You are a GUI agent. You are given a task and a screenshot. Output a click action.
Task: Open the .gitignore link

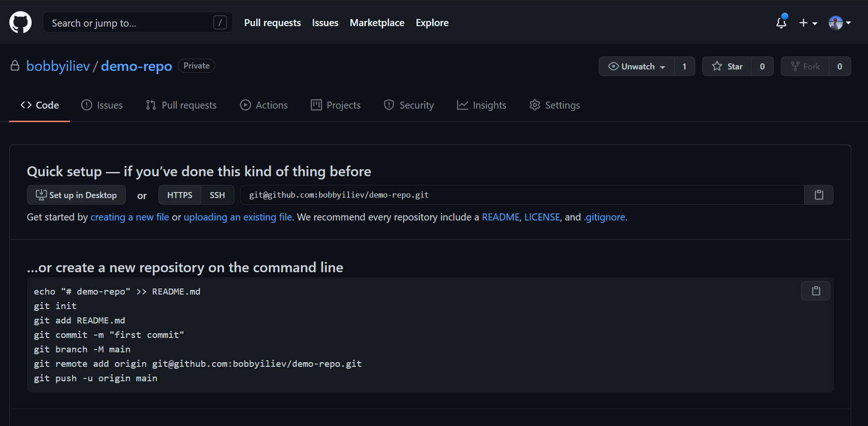(605, 217)
